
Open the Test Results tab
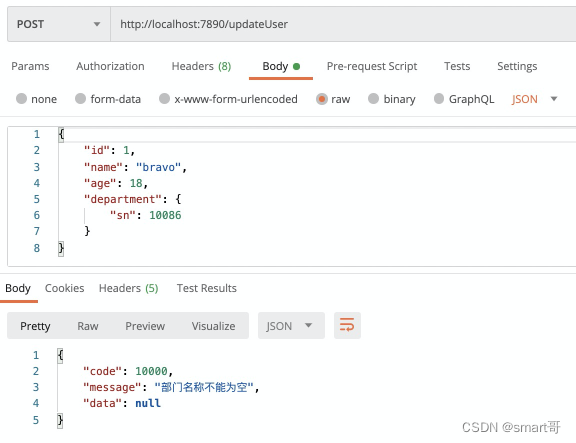coord(206,288)
